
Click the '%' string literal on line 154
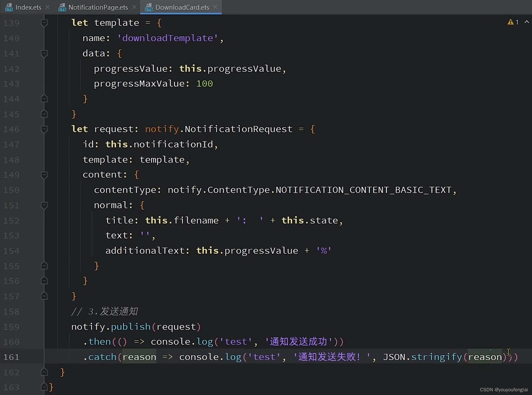pos(324,251)
